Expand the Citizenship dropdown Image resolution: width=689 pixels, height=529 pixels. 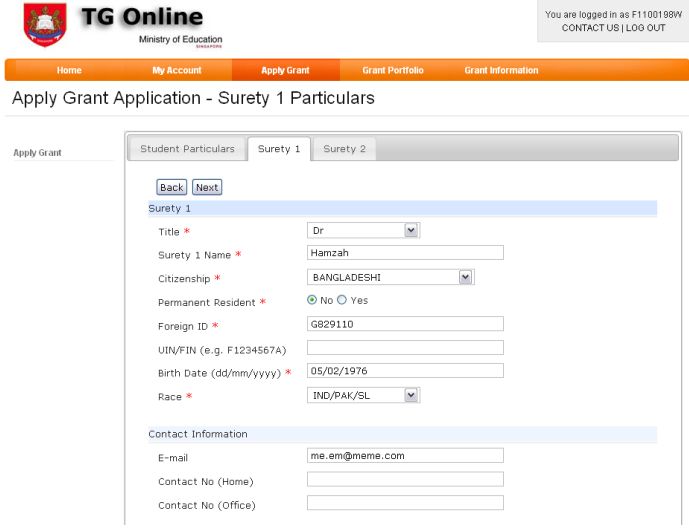point(390,277)
